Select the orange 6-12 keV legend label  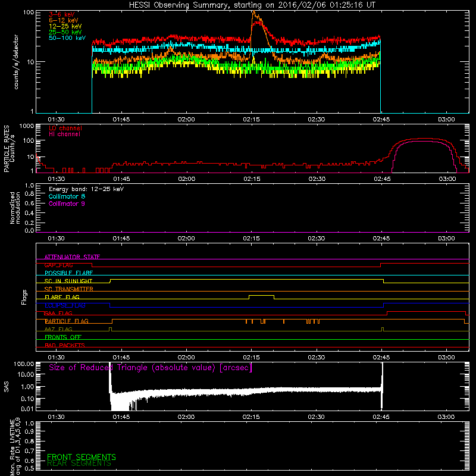(64, 20)
